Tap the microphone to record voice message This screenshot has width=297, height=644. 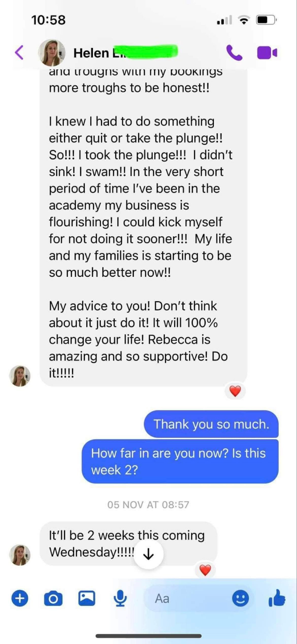point(120,598)
